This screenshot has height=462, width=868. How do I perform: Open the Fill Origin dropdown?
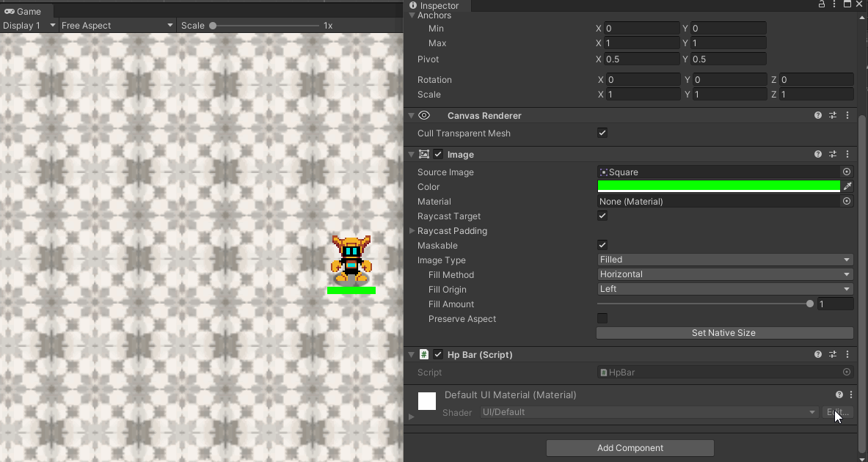pos(725,289)
